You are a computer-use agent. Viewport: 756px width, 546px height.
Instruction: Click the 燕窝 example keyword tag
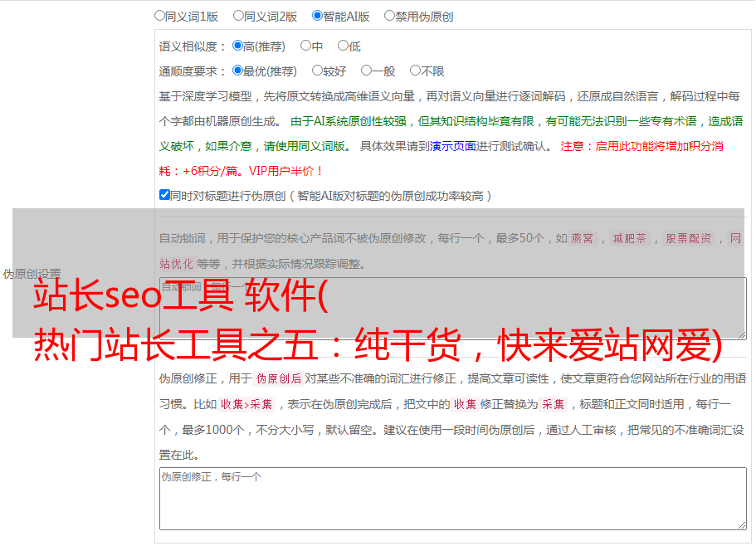[x=582, y=238]
